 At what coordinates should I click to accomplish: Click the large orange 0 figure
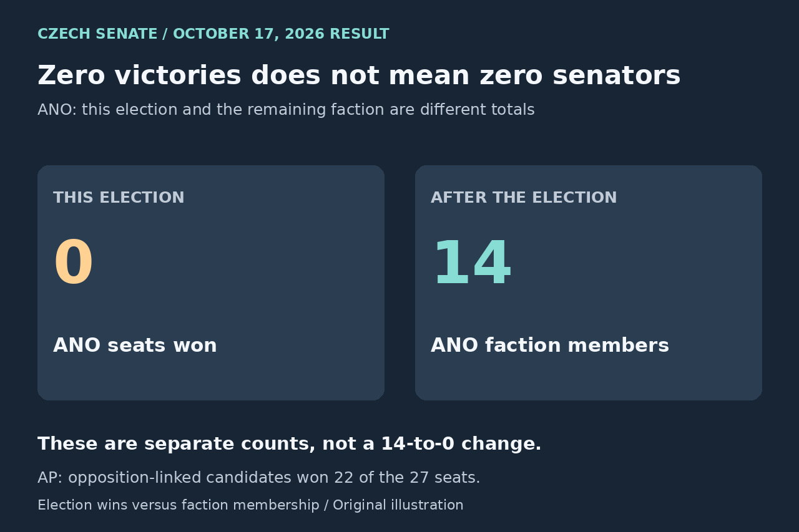74,264
